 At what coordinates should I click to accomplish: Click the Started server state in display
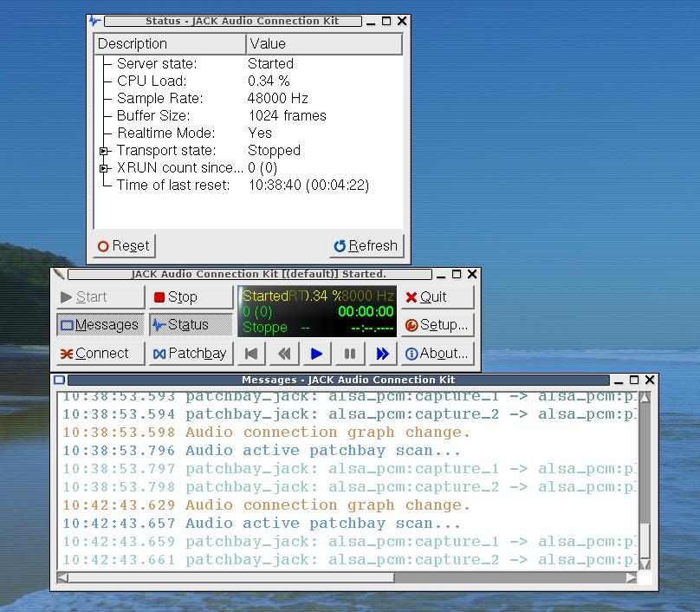click(265, 296)
